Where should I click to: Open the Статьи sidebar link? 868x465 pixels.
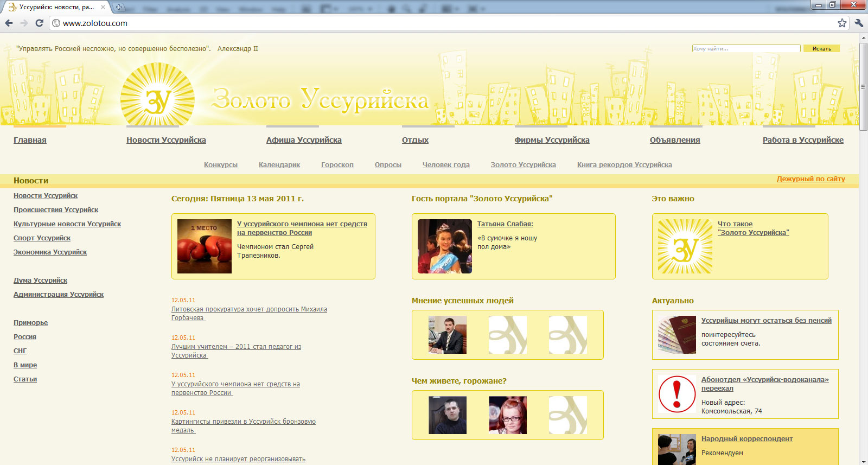(x=25, y=379)
